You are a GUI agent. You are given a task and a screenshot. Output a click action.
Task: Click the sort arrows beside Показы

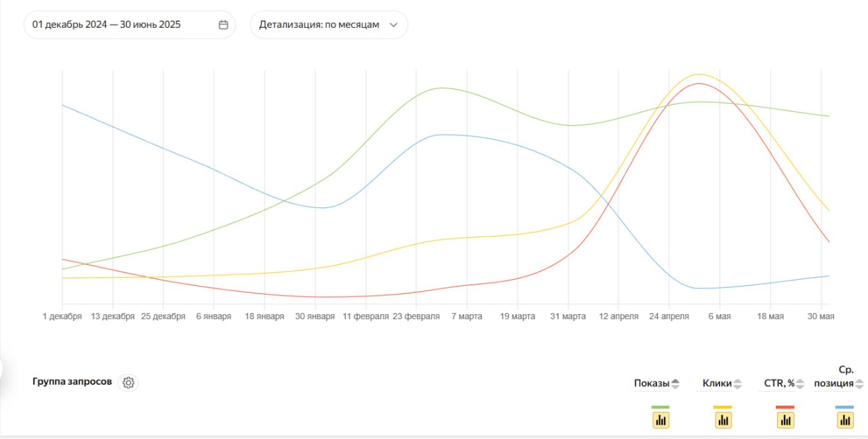[x=675, y=383]
